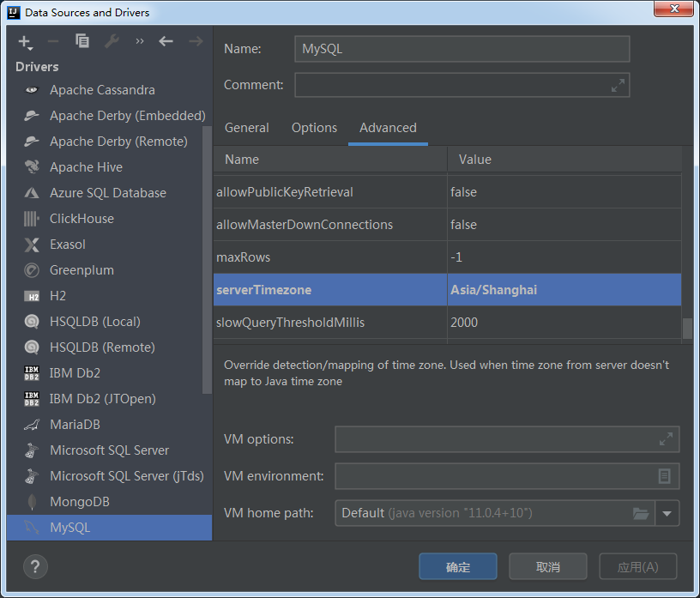Click the HSQLDB (Local) icon

click(32, 322)
